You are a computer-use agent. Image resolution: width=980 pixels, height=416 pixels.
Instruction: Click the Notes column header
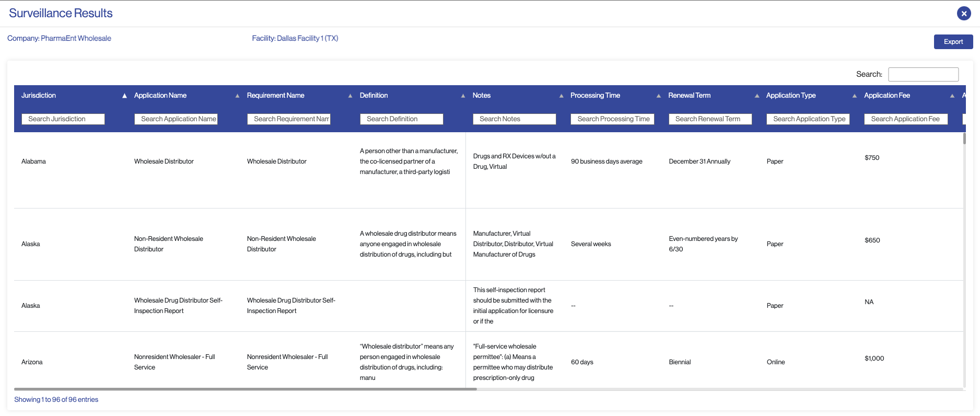pyautogui.click(x=482, y=95)
